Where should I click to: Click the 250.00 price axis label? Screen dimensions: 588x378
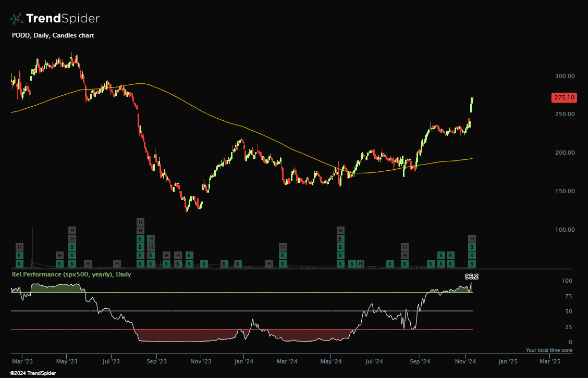[565, 114]
